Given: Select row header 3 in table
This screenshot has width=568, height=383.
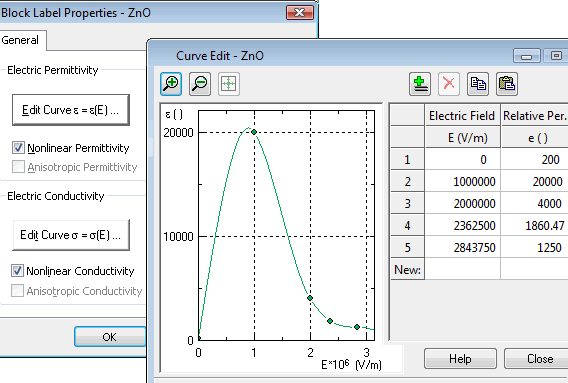Looking at the screenshot, I should coord(407,203).
